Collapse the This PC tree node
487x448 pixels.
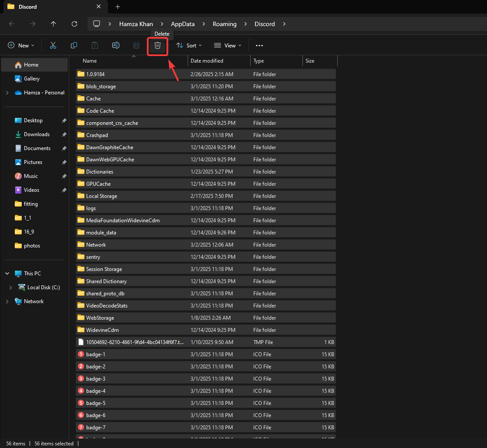pyautogui.click(x=7, y=274)
